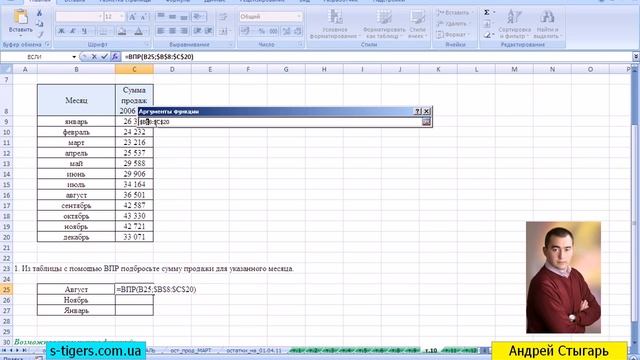Select cell with 'август' month
This screenshot has height=360, width=640.
pos(76,195)
